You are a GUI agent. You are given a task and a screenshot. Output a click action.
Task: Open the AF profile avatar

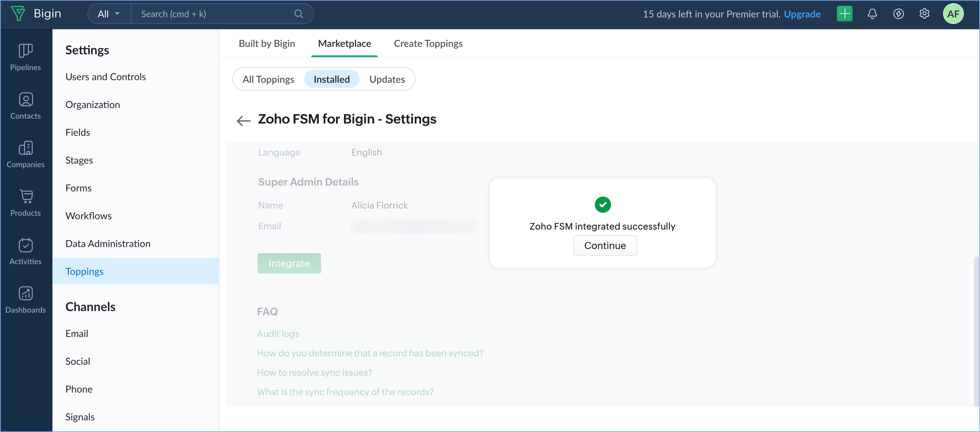pos(953,14)
